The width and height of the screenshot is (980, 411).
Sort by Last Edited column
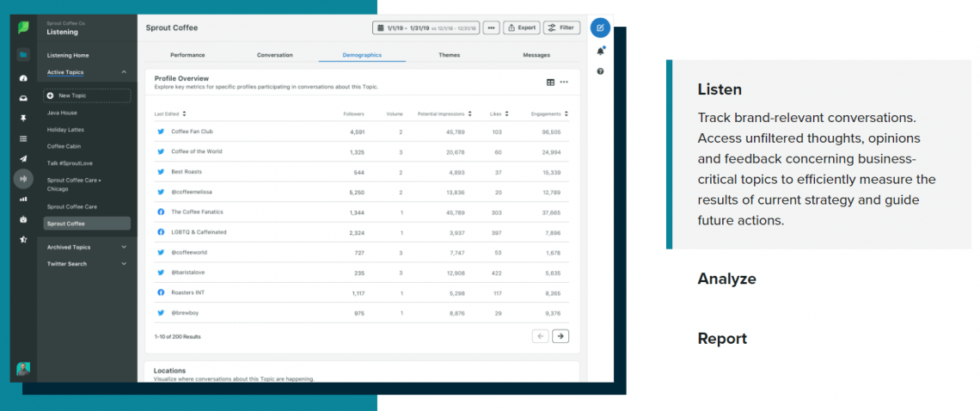(170, 113)
